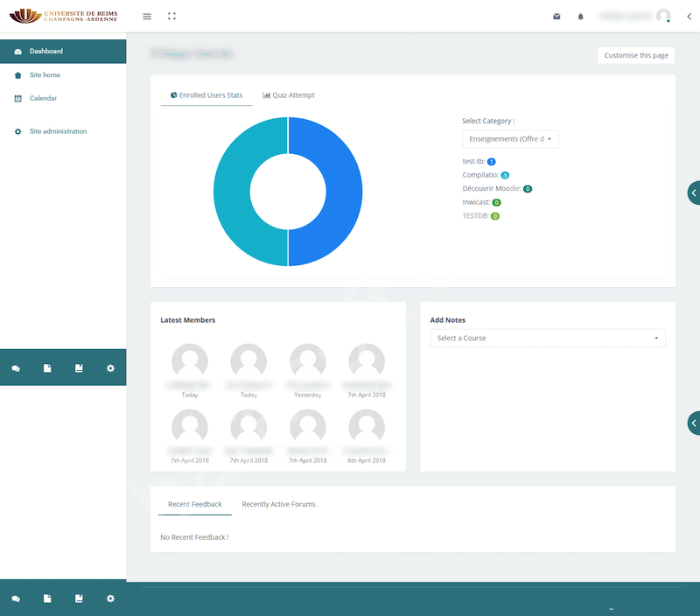Click the Calendar icon in sidebar

pyautogui.click(x=17, y=99)
